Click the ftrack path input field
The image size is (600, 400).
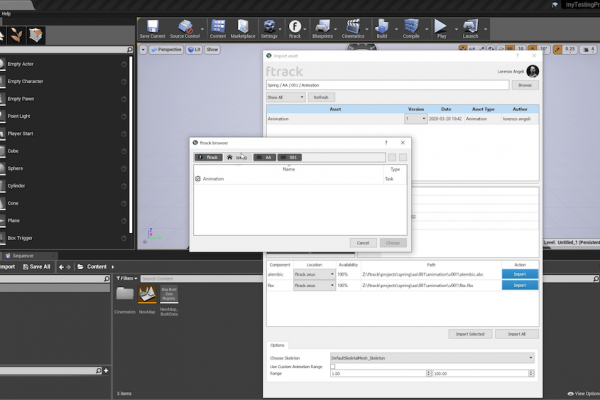[x=388, y=85]
